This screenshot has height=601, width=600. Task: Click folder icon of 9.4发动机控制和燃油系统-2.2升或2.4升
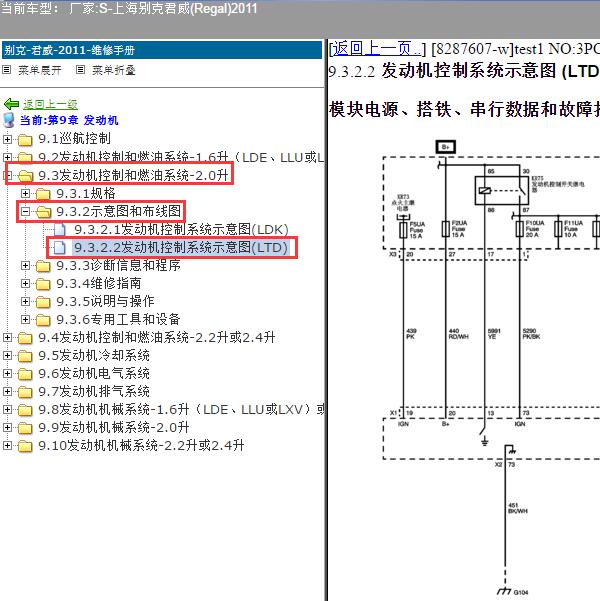25,338
